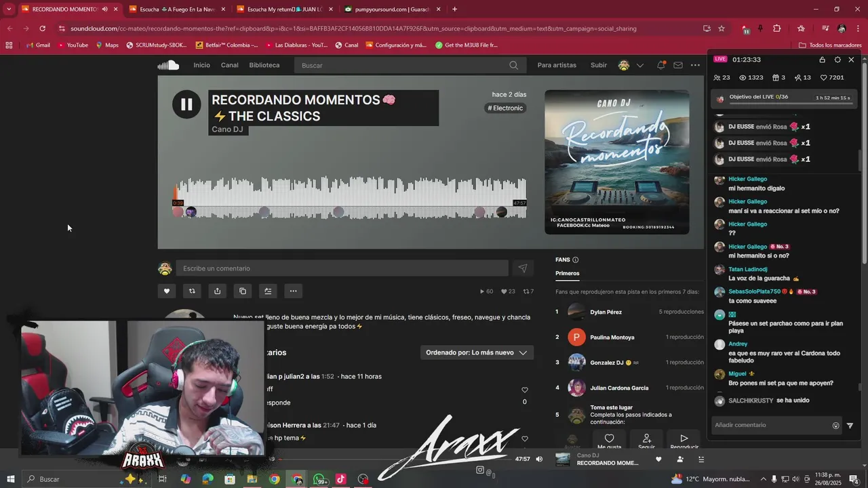The image size is (868, 488).
Task: Like the first comment with its heart icon
Action: pos(524,390)
